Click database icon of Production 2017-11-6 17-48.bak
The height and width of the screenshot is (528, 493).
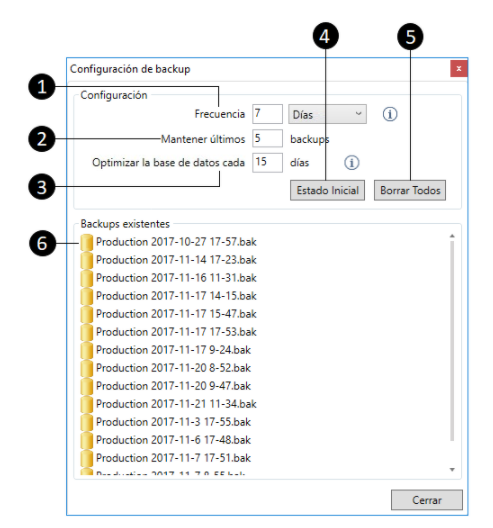coord(87,440)
